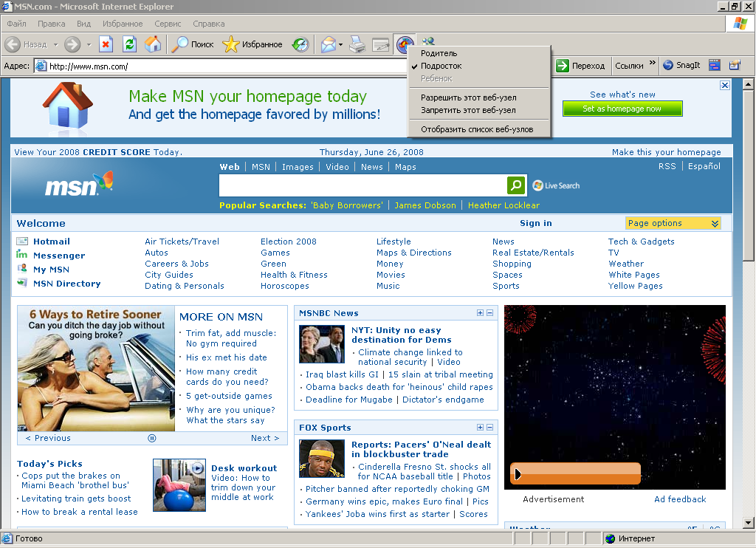The image size is (756, 548).
Task: Click the SnagIt window capture icon
Action: 715,65
